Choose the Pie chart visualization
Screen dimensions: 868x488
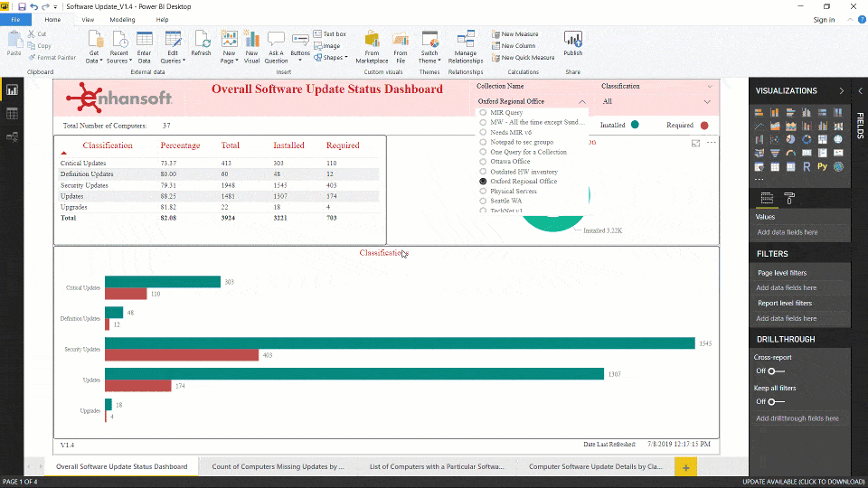coord(790,139)
